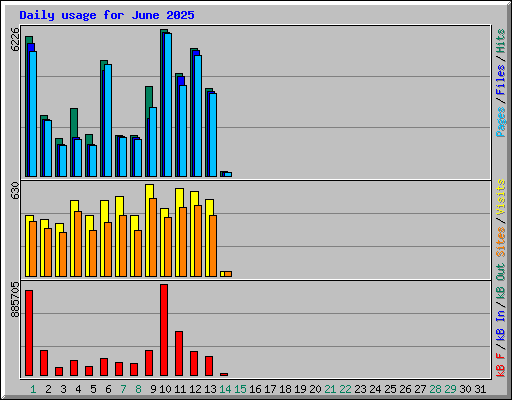
Task: Click day label 26 on x-axis
Action: (405, 389)
